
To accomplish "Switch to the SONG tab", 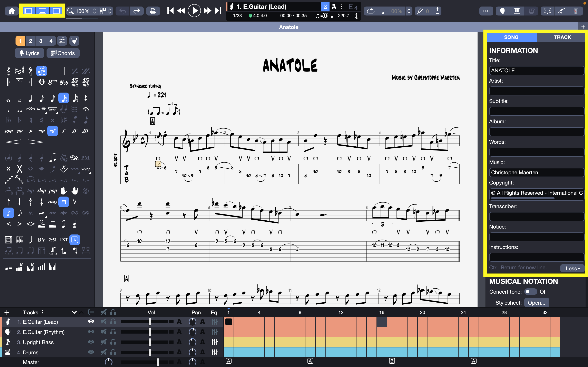I will (511, 37).
